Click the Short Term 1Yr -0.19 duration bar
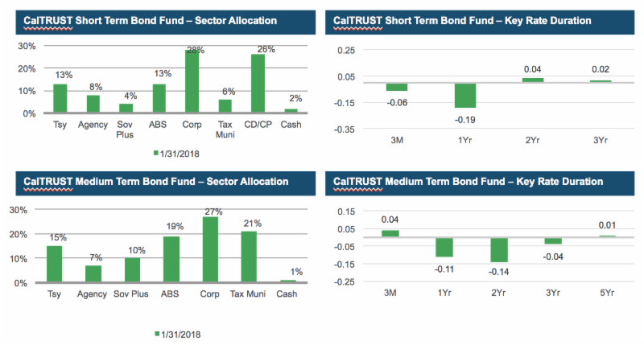 464,95
